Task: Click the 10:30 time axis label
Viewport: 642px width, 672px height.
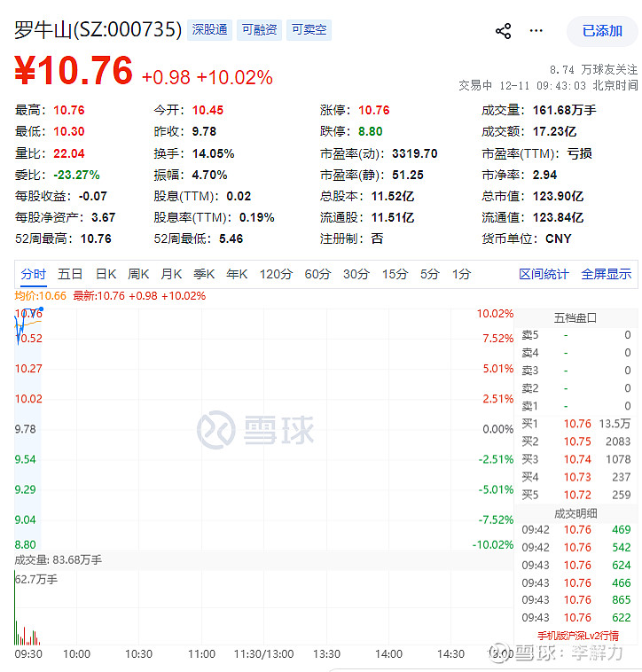Action: pos(138,654)
